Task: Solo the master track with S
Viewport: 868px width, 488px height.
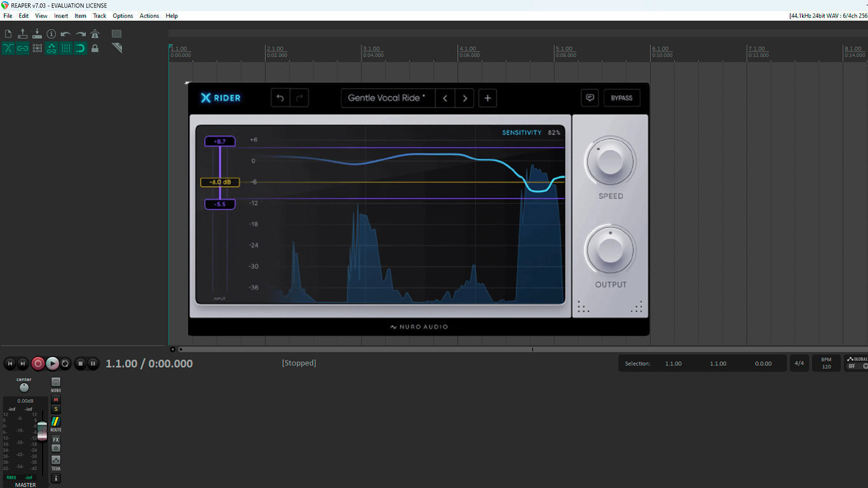Action: point(56,409)
